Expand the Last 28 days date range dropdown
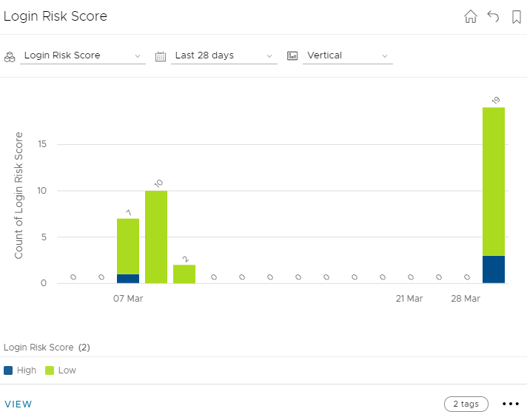Image resolution: width=527 pixels, height=420 pixels. pyautogui.click(x=224, y=55)
